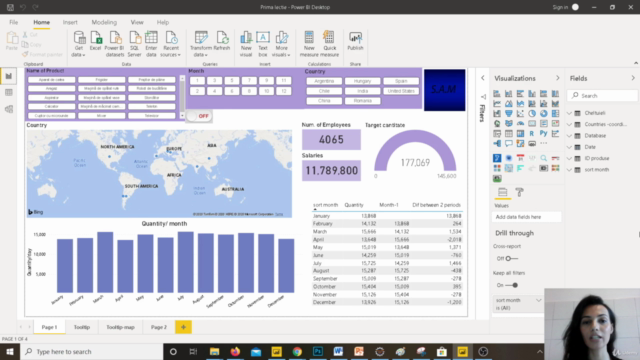Collapse the Visualizations pane
640x360 pixels.
click(558, 78)
